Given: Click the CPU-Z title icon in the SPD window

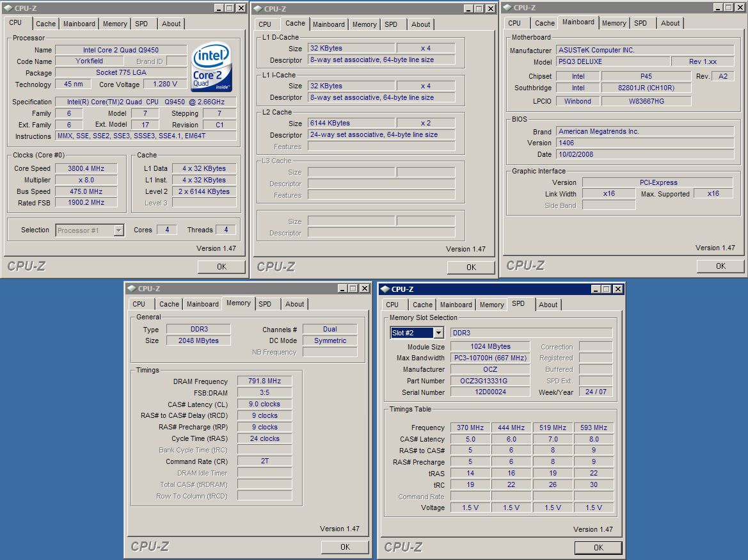Looking at the screenshot, I should 385,289.
